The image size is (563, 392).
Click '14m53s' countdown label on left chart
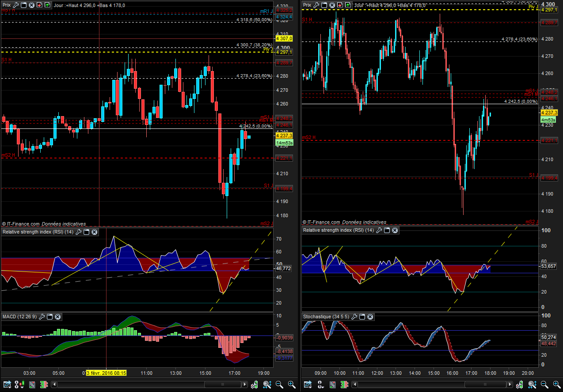pyautogui.click(x=284, y=143)
